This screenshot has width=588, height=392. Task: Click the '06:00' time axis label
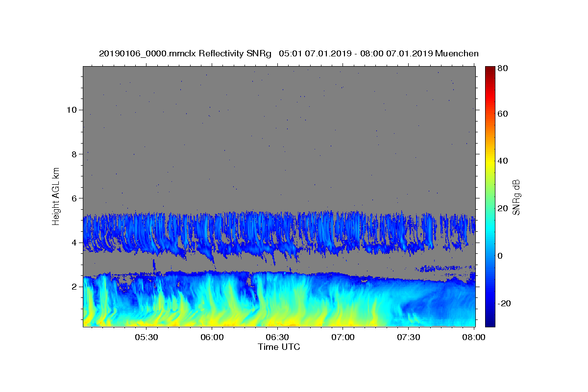(x=212, y=338)
